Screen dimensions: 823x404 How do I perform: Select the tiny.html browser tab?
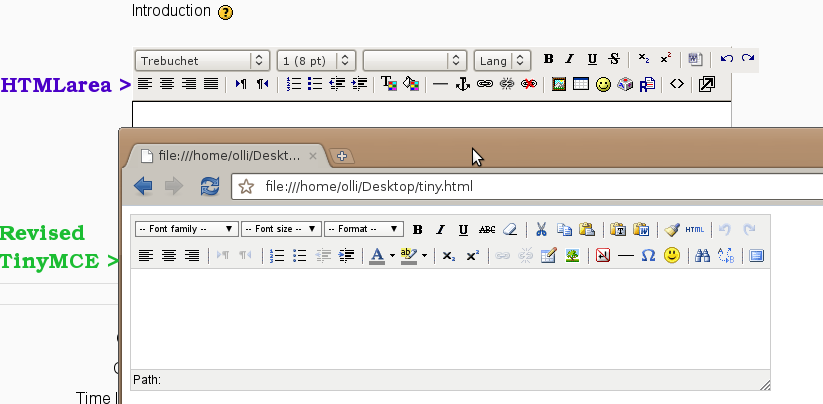[228, 156]
